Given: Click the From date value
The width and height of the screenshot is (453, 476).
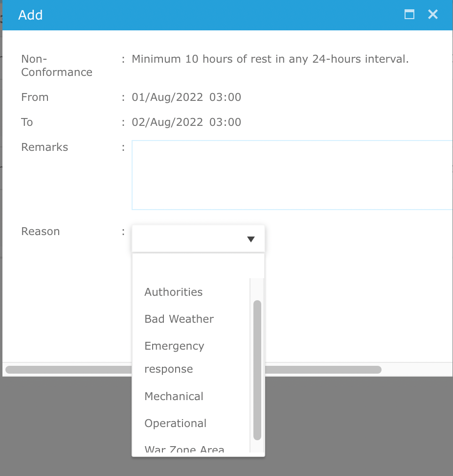Looking at the screenshot, I should pos(186,97).
